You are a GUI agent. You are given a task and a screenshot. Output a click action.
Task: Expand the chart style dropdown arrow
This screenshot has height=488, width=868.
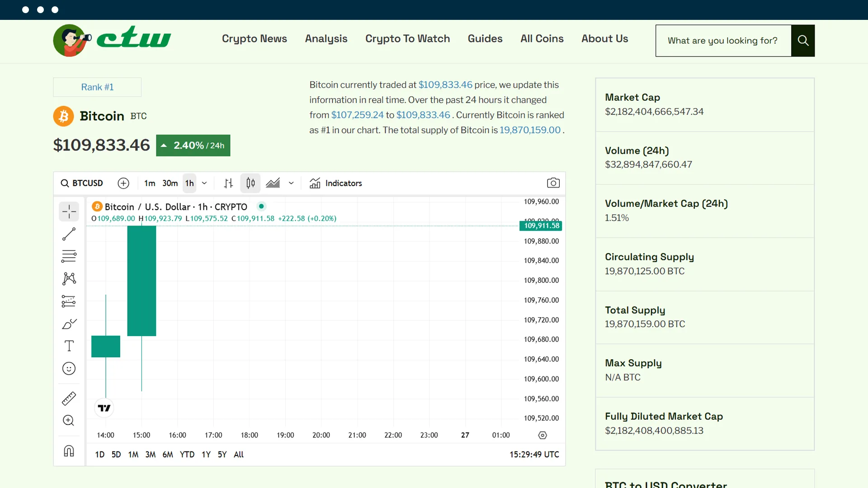pyautogui.click(x=291, y=183)
